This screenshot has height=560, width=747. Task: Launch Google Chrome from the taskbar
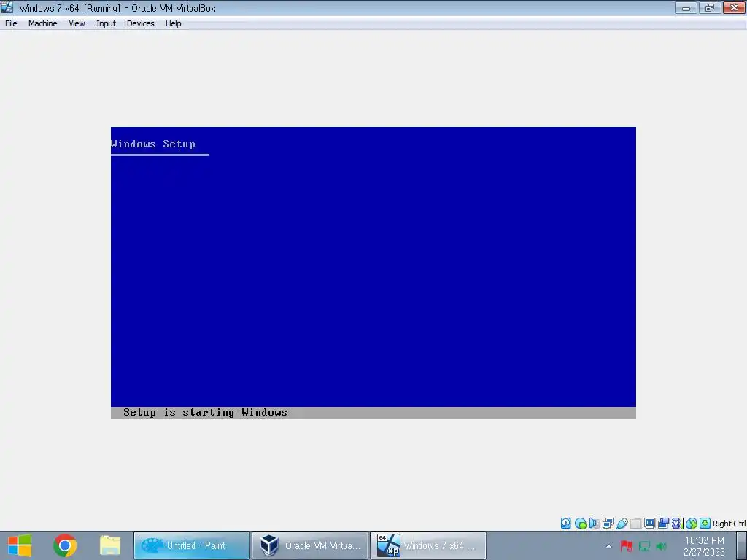click(x=65, y=545)
